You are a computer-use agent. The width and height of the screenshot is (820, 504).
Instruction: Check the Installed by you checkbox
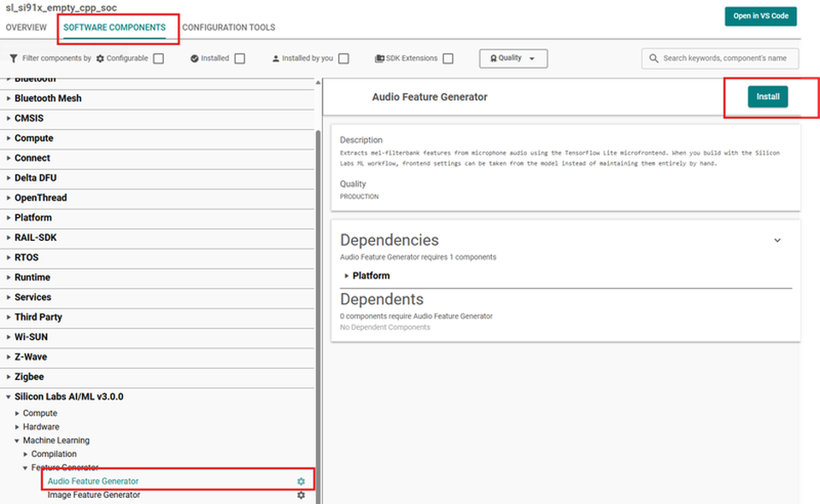(x=343, y=59)
